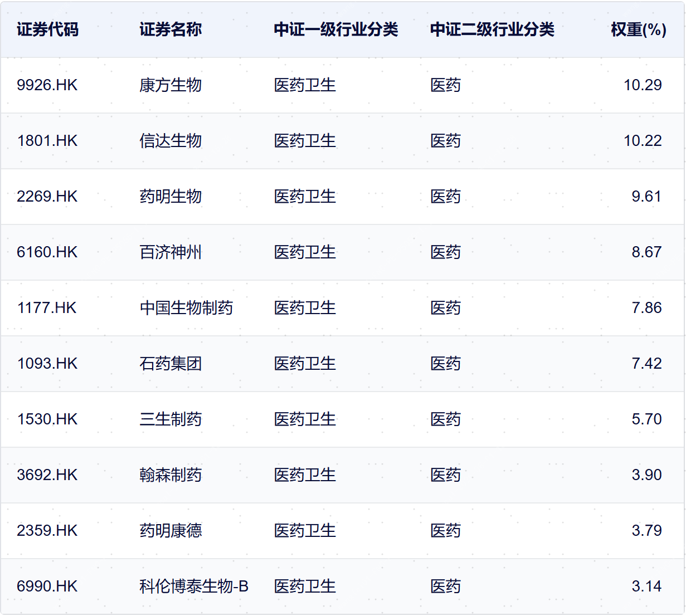Click the 证券名称 column header

pyautogui.click(x=171, y=30)
